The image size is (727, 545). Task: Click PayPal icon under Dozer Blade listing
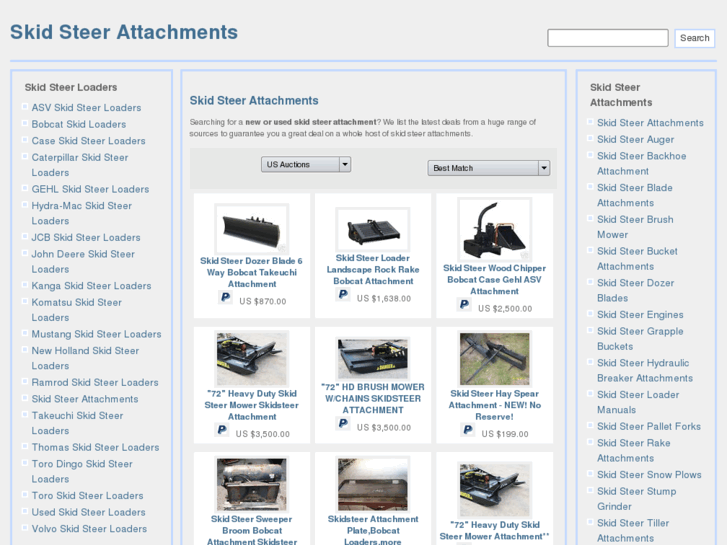click(x=225, y=297)
